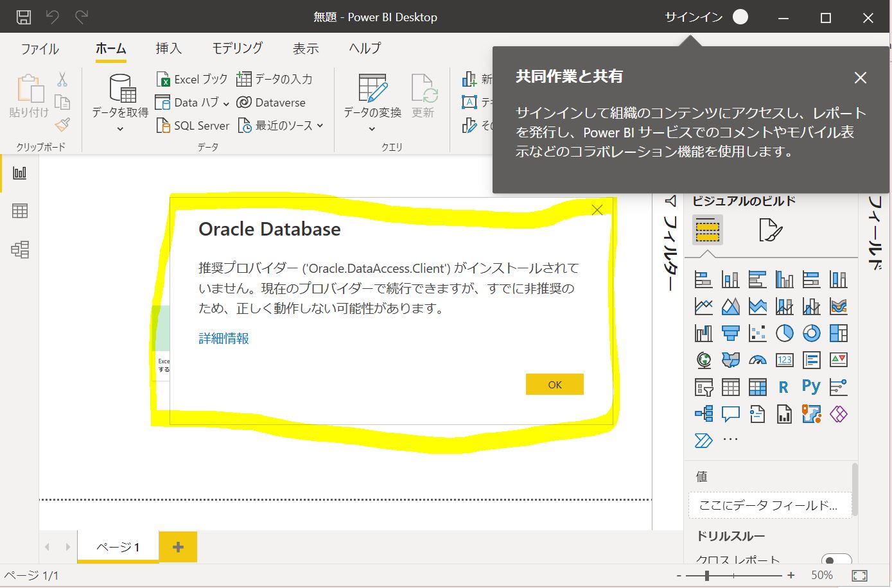Viewport: 892px width, 588px height.
Task: Expand the データを取得 dropdown
Action: point(120,129)
